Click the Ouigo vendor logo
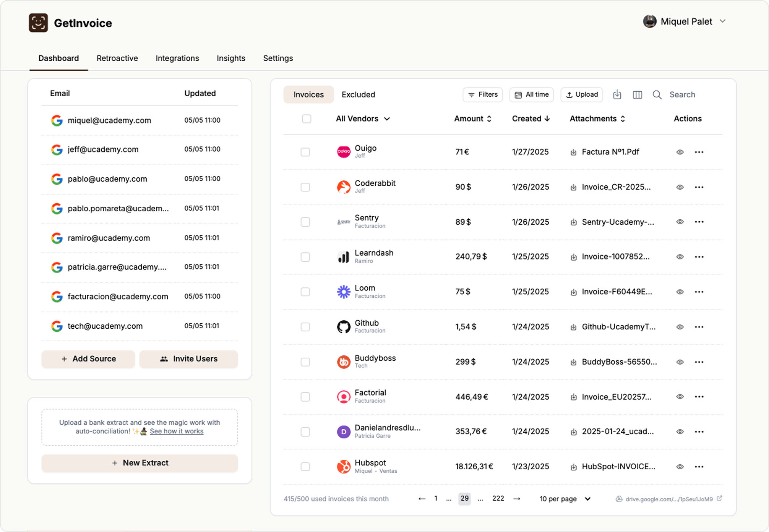 coord(344,152)
